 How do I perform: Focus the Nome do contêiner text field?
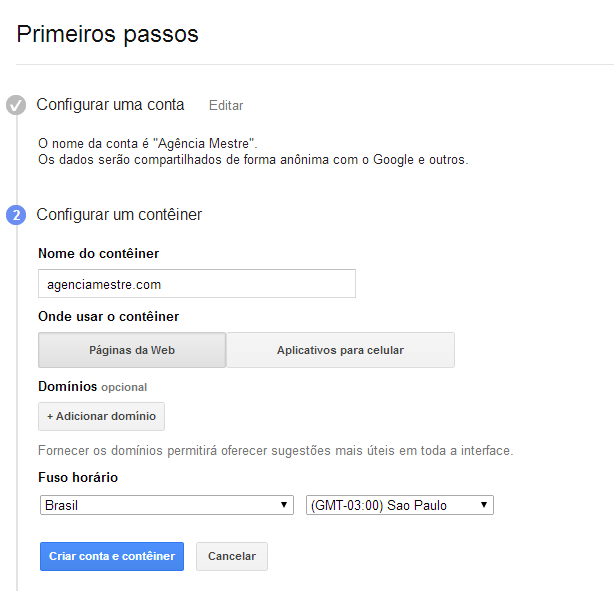coord(196,284)
